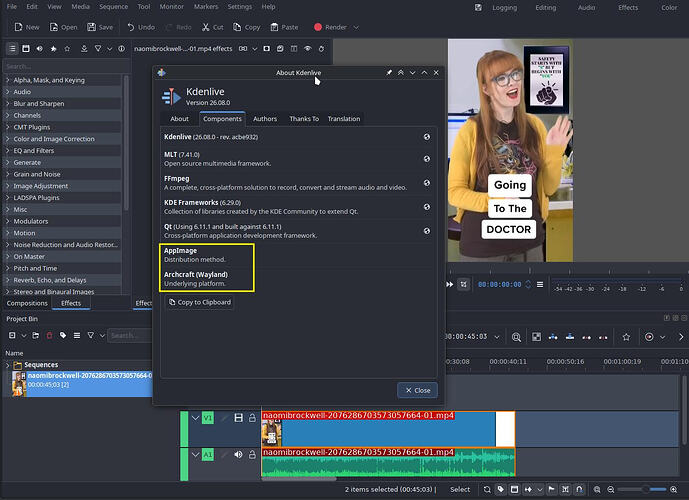
Task: Open a project with the Open button
Action: click(x=63, y=27)
